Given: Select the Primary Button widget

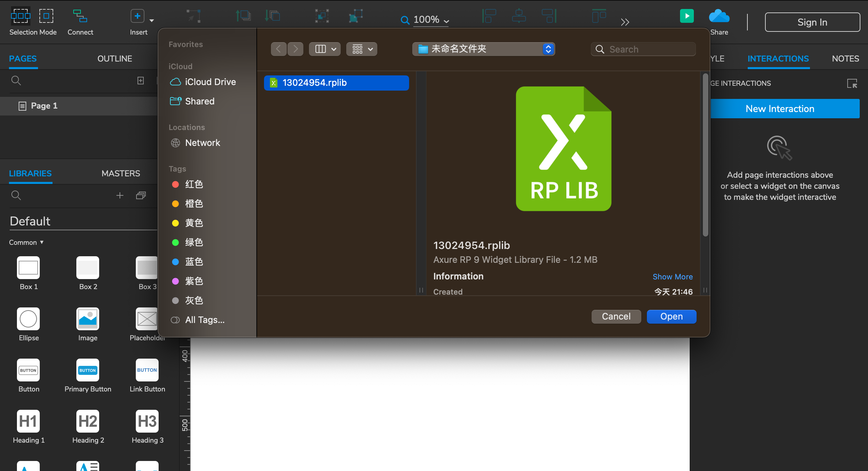Looking at the screenshot, I should (x=88, y=375).
